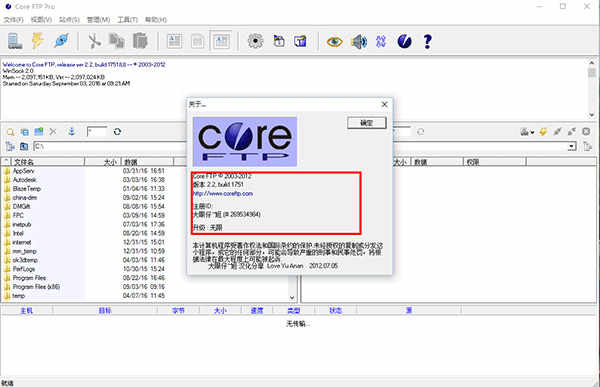Image resolution: width=600 pixels, height=387 pixels.
Task: Expand the remote path combo box dropdown
Action: click(572, 146)
